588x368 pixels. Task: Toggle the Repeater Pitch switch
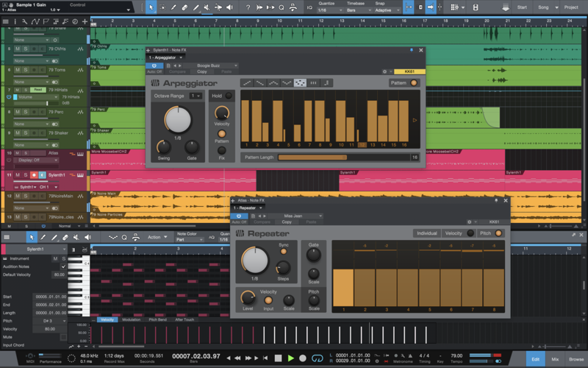point(498,233)
